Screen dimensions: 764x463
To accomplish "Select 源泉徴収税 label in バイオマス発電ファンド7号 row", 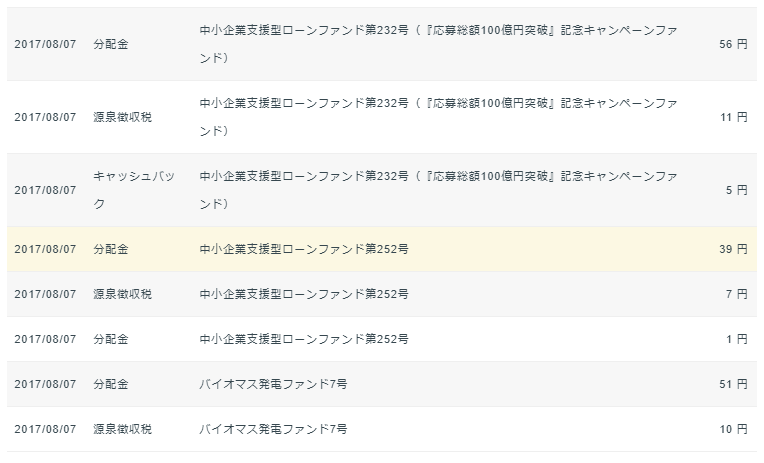I will click(x=123, y=429).
